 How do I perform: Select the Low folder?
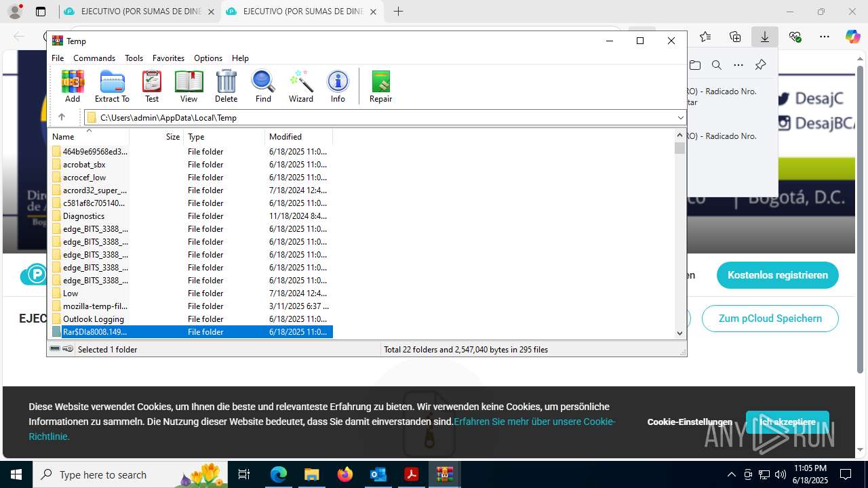[x=71, y=293]
